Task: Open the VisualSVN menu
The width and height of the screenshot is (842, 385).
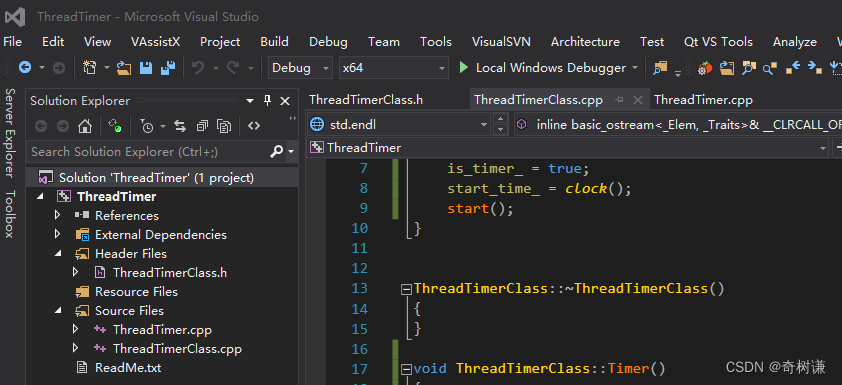Action: pos(501,42)
